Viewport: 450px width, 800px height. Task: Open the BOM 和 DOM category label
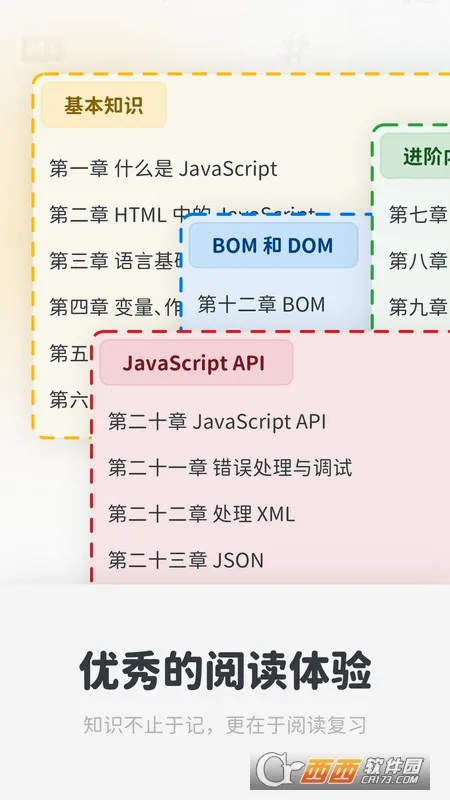click(x=273, y=245)
